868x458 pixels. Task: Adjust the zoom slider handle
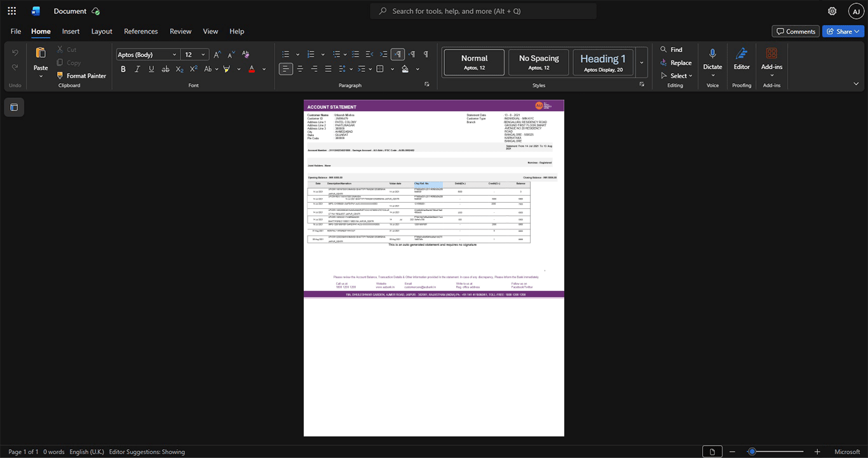[x=752, y=452]
